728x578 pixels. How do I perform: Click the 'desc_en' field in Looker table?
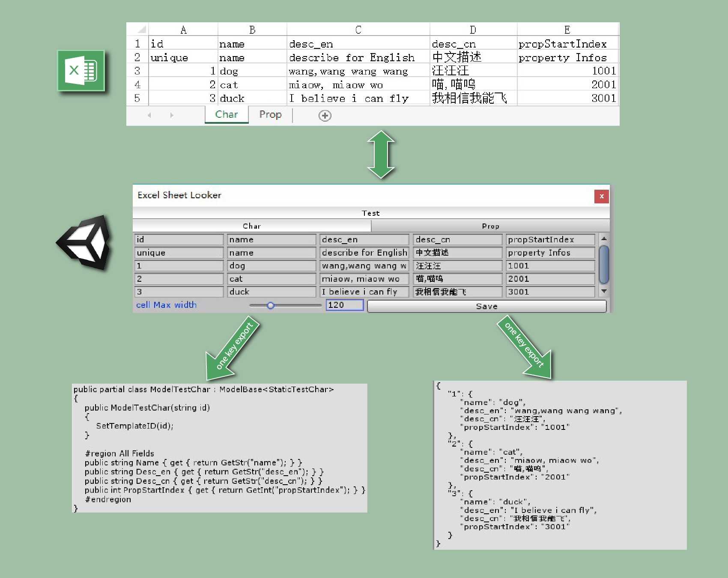click(364, 239)
